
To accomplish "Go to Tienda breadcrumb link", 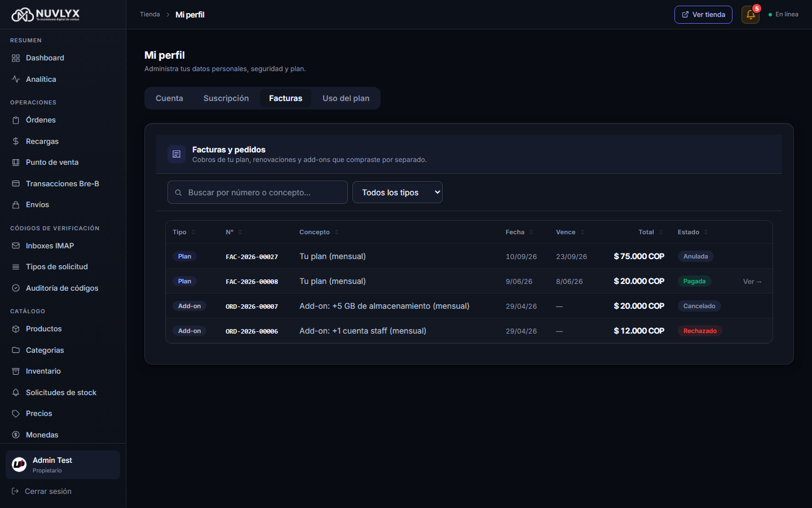I will click(150, 15).
